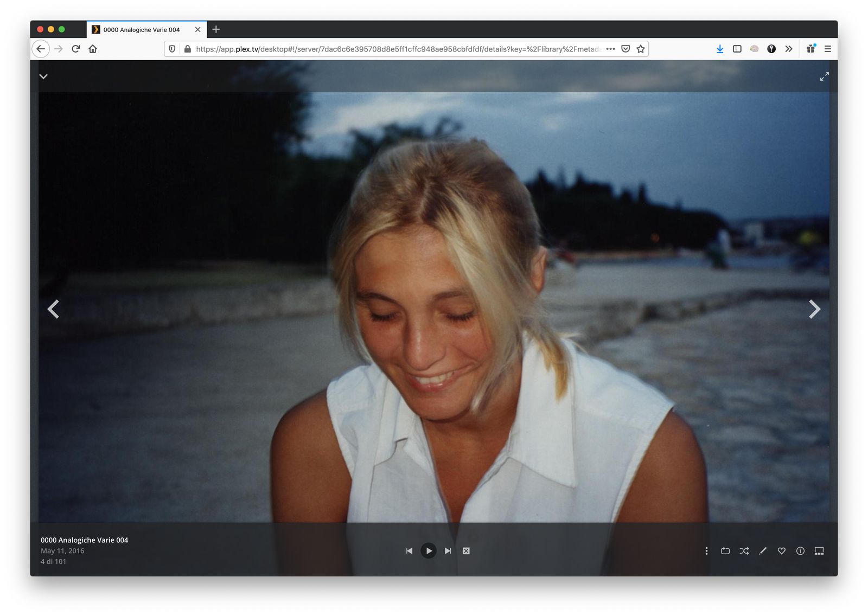868x616 pixels.
Task: Stop and close the photo player
Action: [x=466, y=551]
